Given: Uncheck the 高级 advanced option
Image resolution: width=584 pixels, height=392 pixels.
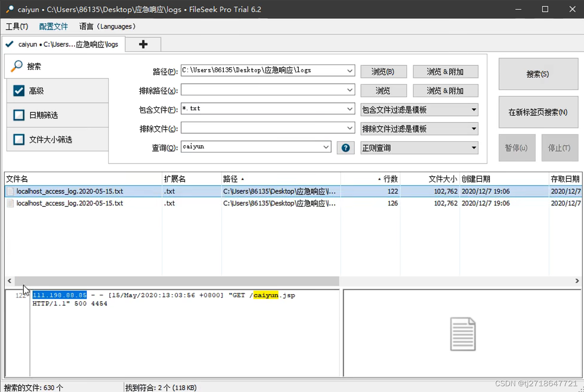Looking at the screenshot, I should point(18,90).
